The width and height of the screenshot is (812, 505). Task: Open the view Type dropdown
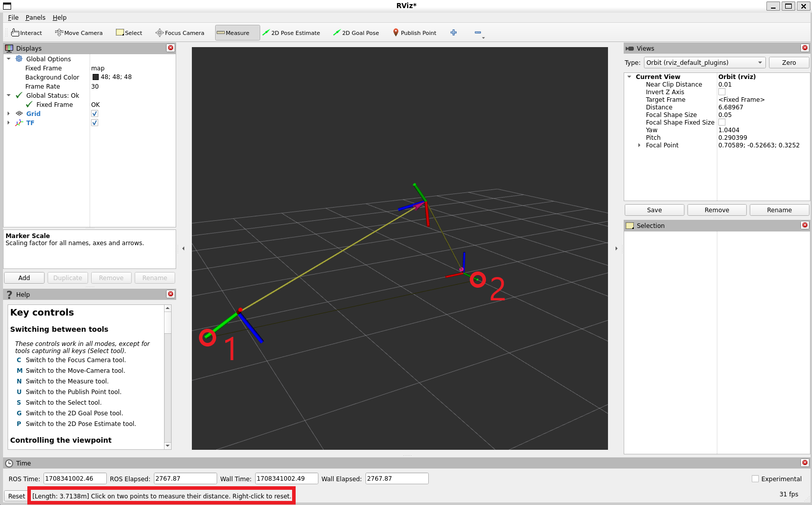click(704, 63)
